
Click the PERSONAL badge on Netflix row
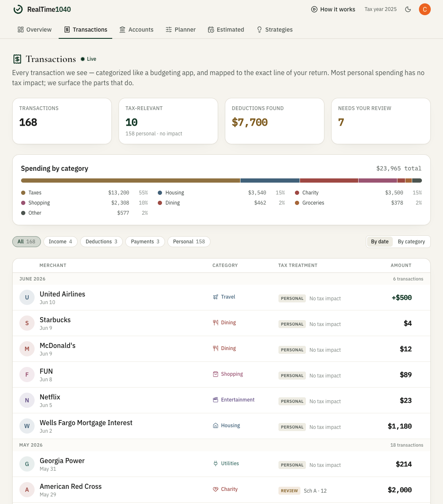[292, 402]
